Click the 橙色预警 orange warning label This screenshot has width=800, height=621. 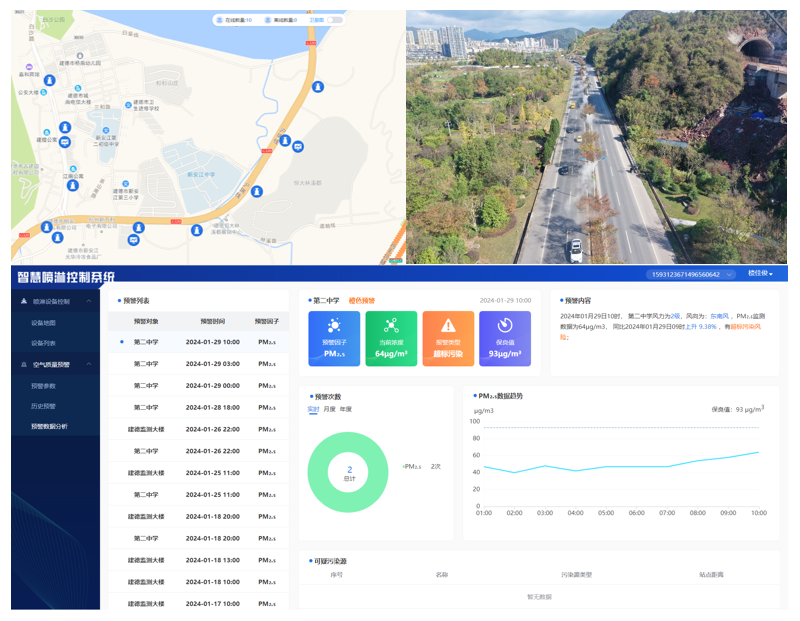pos(362,301)
